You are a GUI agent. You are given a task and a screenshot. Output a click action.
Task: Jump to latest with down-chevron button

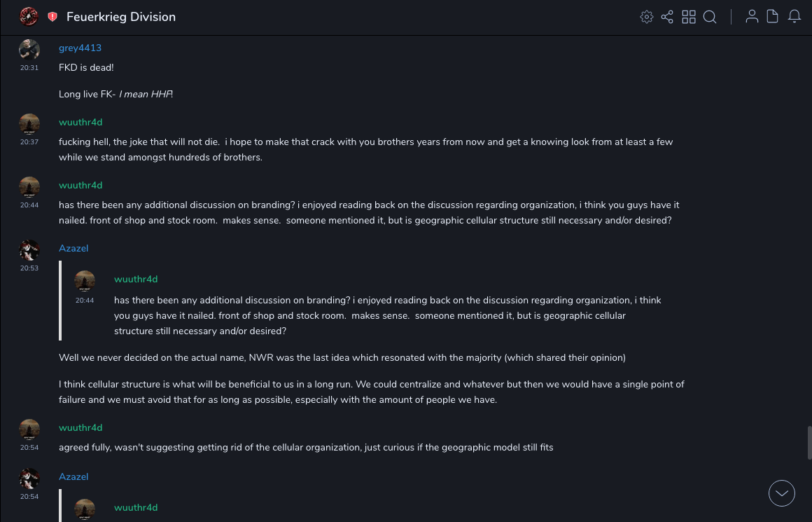pos(782,493)
